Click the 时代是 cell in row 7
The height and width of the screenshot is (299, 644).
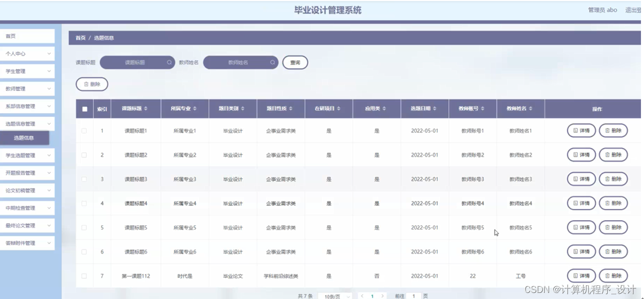pos(185,276)
